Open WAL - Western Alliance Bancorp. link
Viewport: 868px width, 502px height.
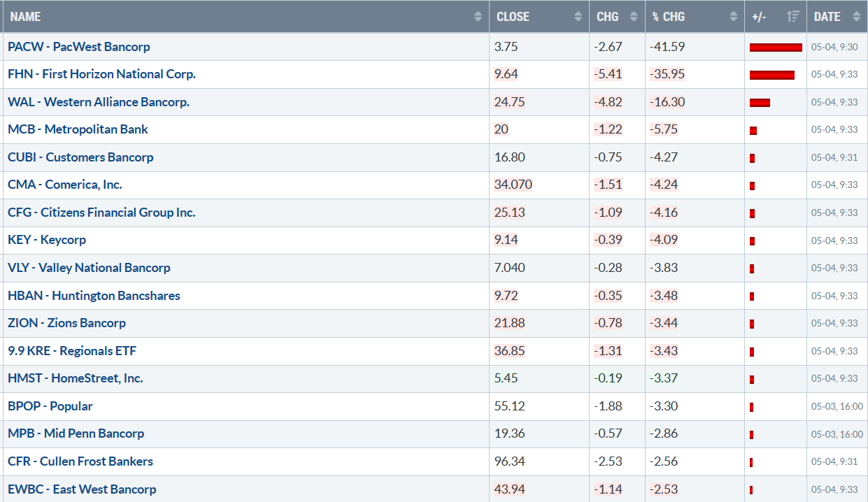[x=99, y=102]
